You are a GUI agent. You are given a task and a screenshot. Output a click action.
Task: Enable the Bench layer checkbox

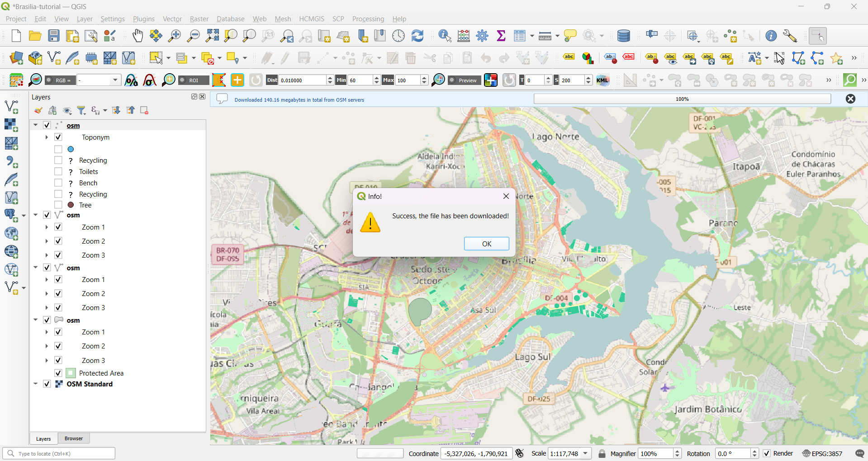click(58, 183)
